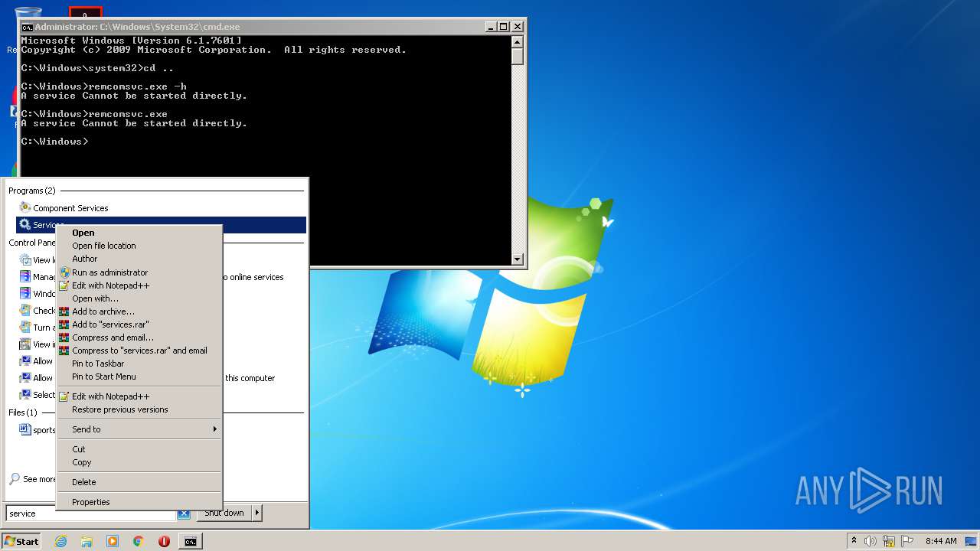
Task: Click the magnifier See more results icon
Action: coord(15,479)
